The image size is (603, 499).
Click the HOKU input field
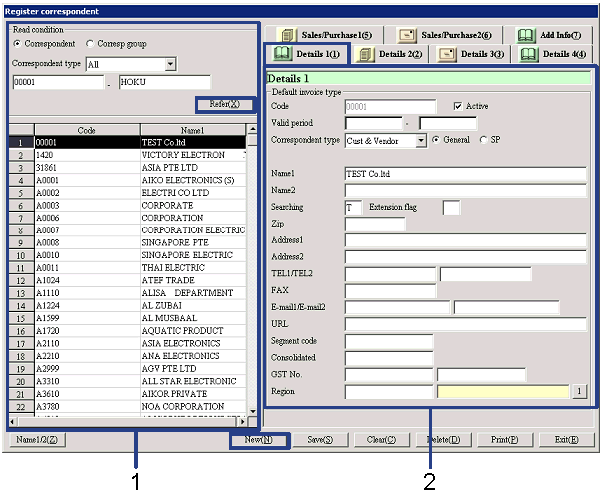[x=165, y=82]
